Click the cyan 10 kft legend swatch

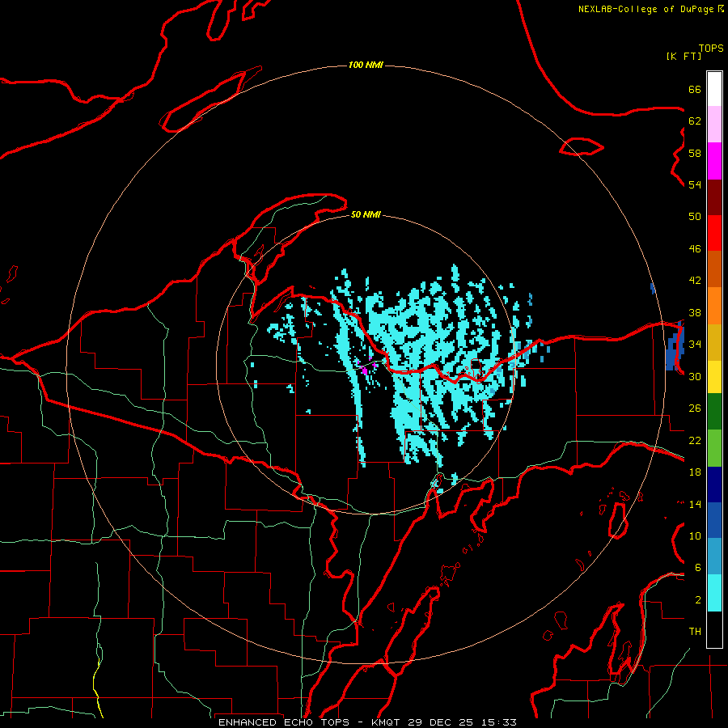pos(714,593)
